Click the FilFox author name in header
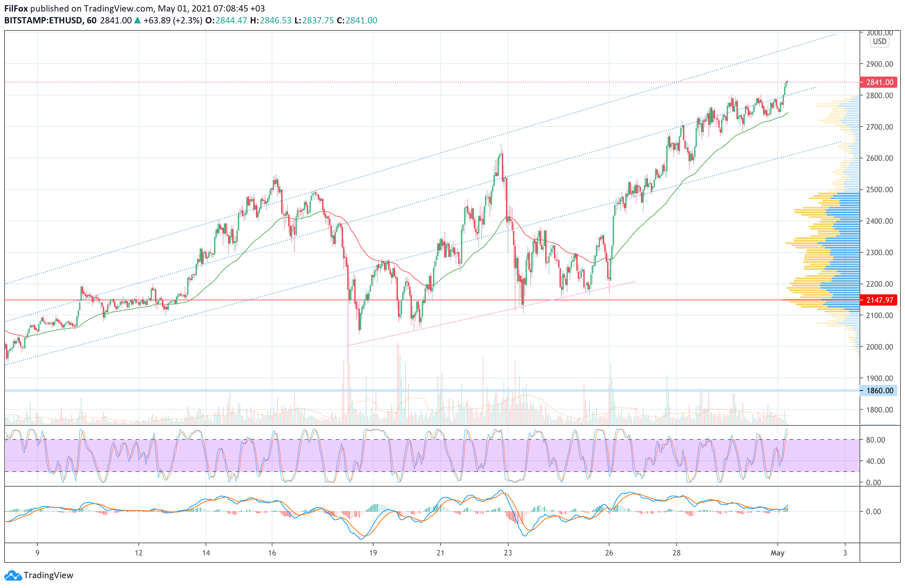 pyautogui.click(x=16, y=8)
